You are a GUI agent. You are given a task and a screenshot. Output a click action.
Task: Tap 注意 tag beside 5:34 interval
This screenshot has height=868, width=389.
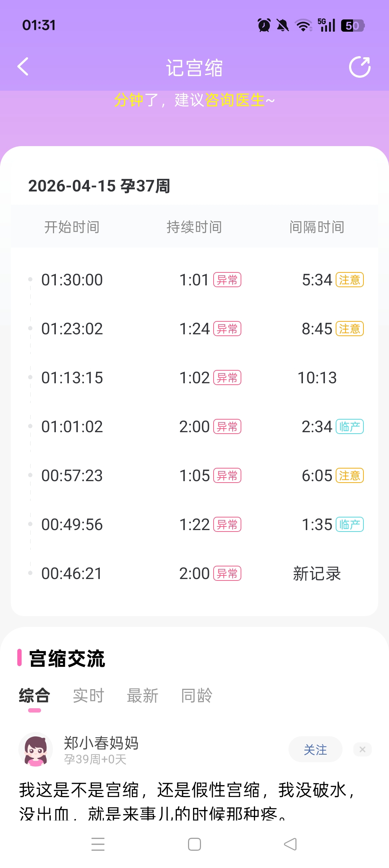349,280
